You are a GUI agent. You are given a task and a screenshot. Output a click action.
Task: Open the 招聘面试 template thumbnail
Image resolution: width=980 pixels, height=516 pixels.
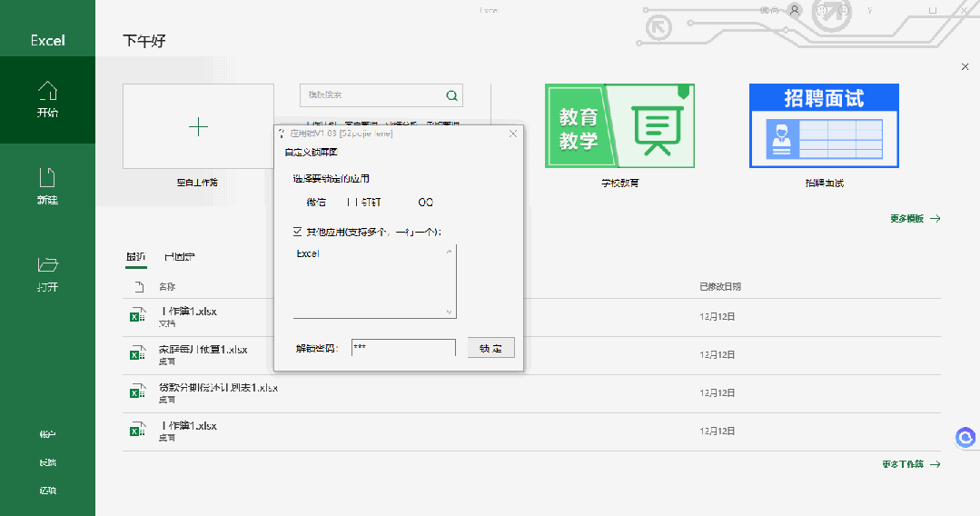(824, 125)
